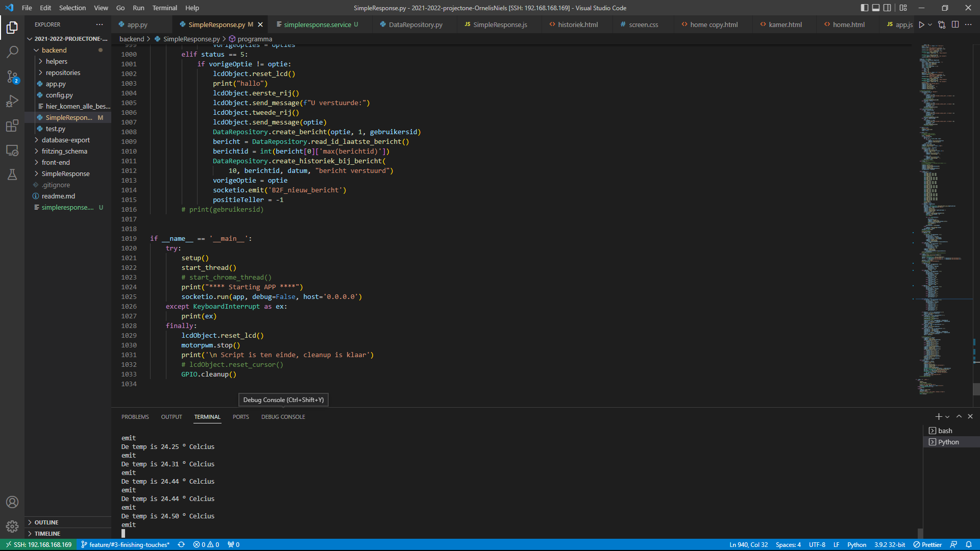
Task: Open the Manage gear menu
Action: (x=12, y=526)
